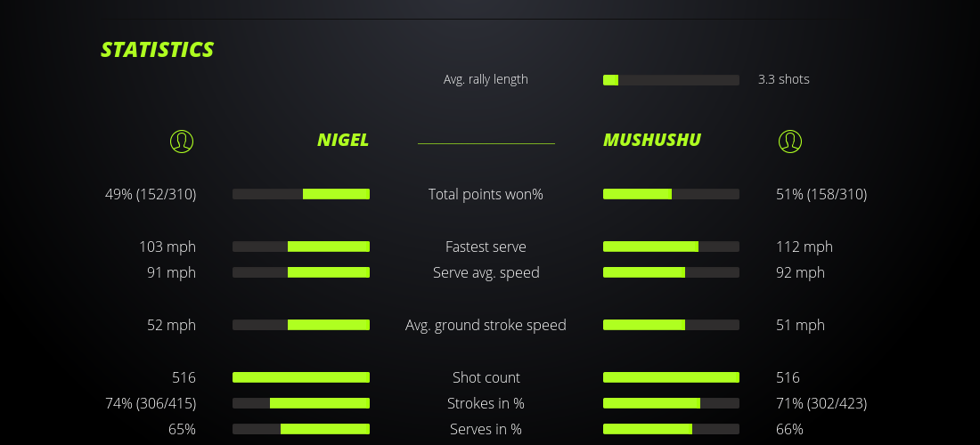980x445 pixels.
Task: Click Mushushu's Total points won bar
Action: 671,194
